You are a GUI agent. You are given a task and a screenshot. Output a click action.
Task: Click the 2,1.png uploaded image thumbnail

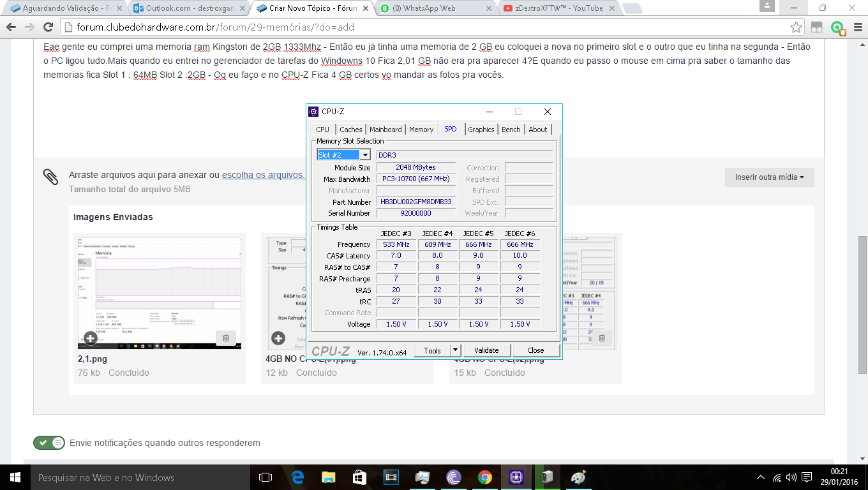[x=159, y=293]
